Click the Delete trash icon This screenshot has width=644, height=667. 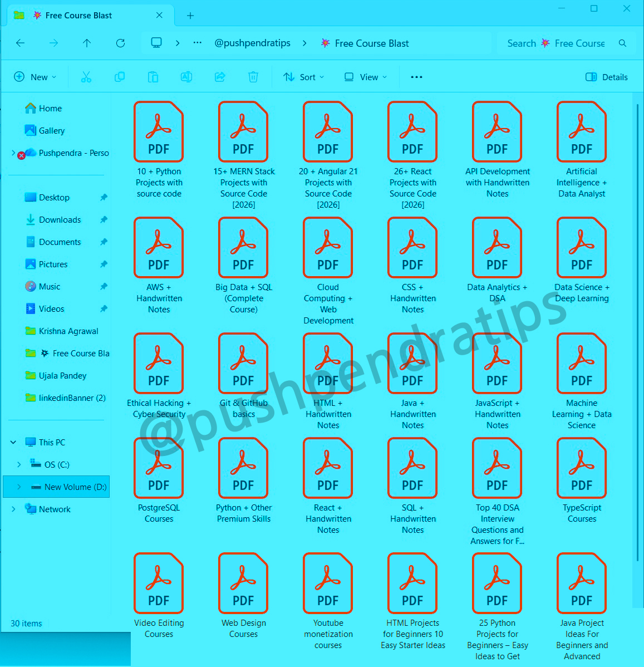tap(253, 77)
